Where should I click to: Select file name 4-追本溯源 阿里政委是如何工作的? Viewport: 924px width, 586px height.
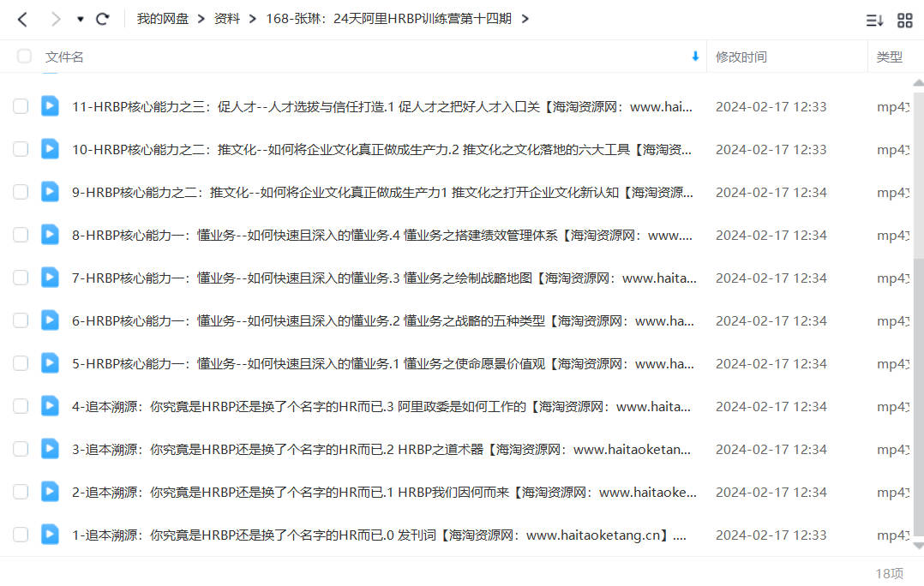click(381, 406)
